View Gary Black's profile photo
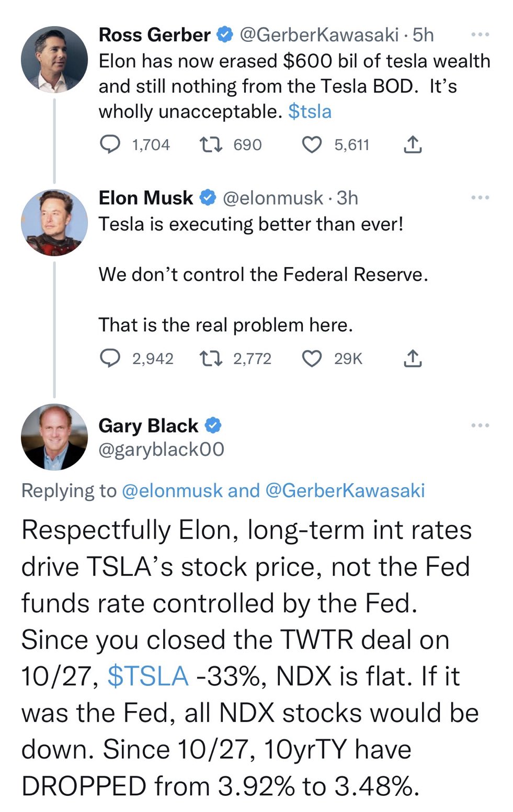Image resolution: width=513 pixels, height=812 pixels. [x=54, y=437]
